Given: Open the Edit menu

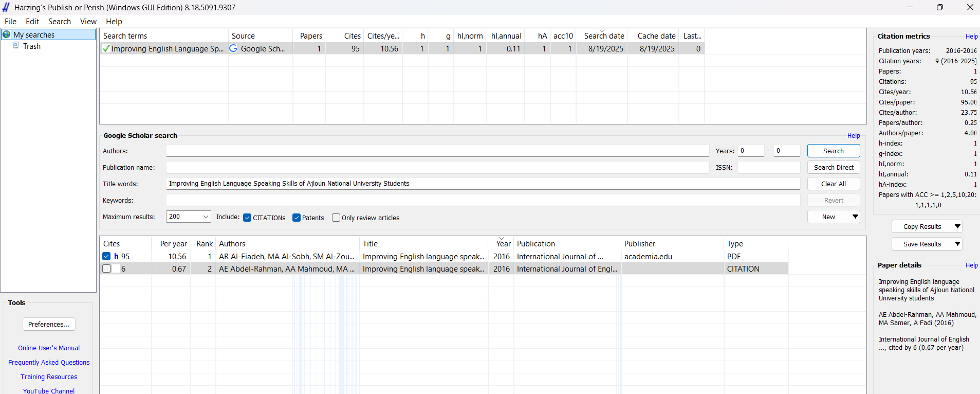Looking at the screenshot, I should pos(32,22).
